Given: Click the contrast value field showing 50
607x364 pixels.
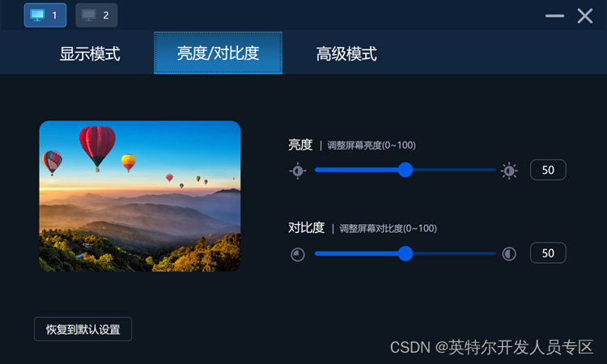Looking at the screenshot, I should 548,253.
